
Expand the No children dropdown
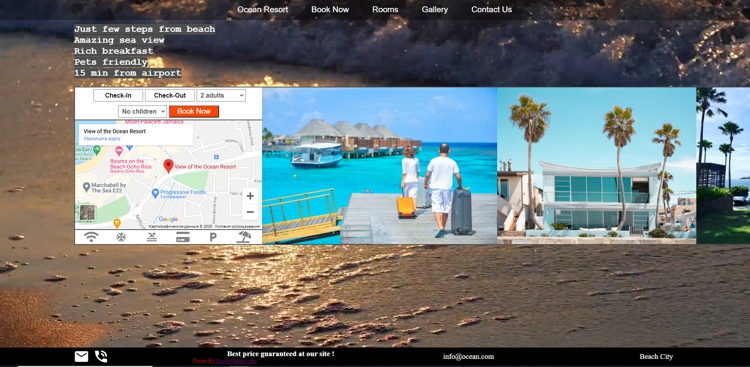(143, 111)
